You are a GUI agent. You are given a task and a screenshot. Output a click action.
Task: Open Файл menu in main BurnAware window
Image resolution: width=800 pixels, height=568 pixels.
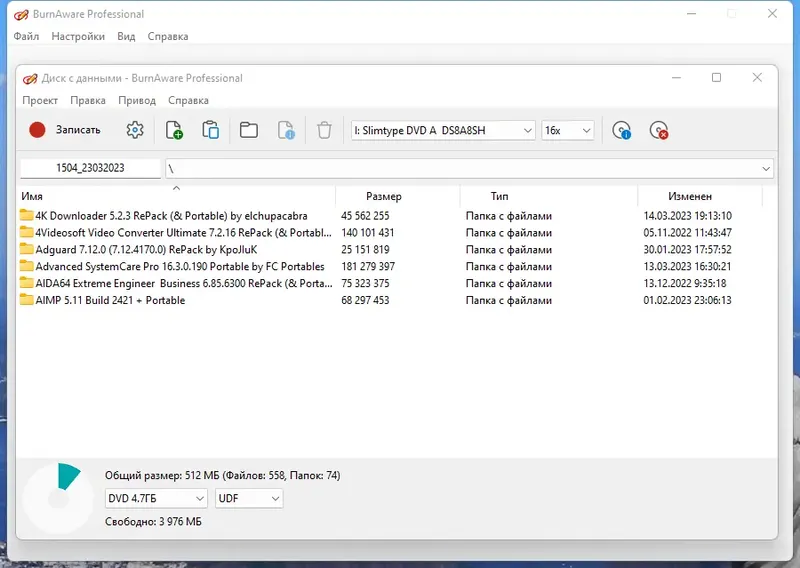(26, 36)
